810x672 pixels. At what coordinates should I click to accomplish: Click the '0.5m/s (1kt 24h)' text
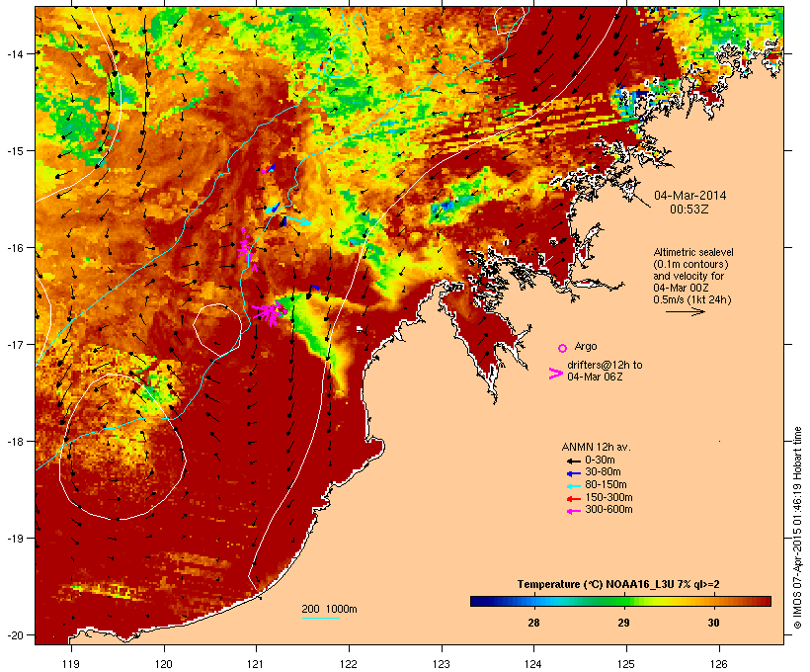(692, 299)
